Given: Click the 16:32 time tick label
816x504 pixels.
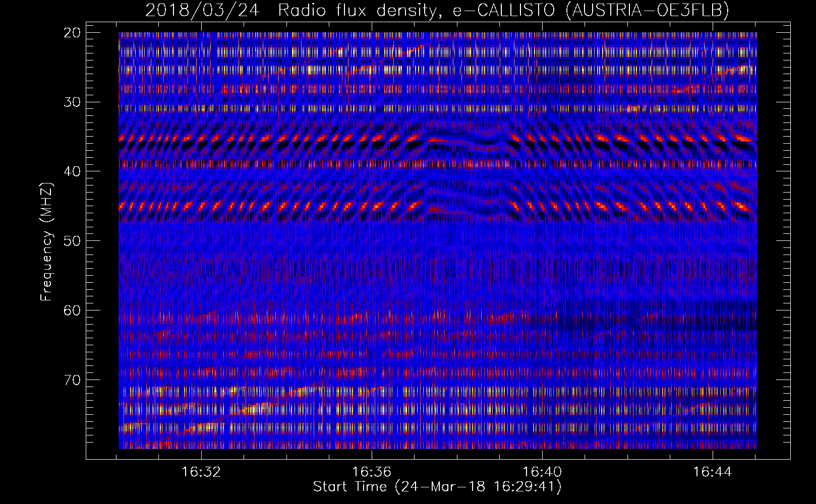Looking at the screenshot, I should [x=202, y=472].
